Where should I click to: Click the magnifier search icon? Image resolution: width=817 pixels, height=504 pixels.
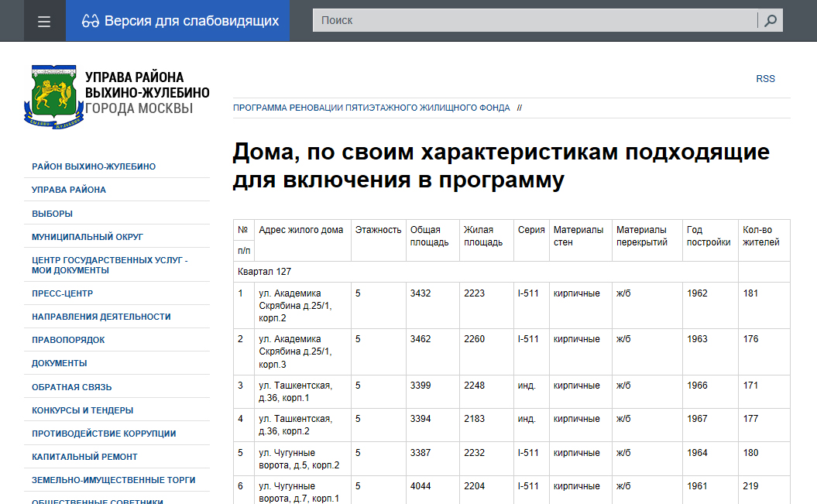tap(770, 21)
